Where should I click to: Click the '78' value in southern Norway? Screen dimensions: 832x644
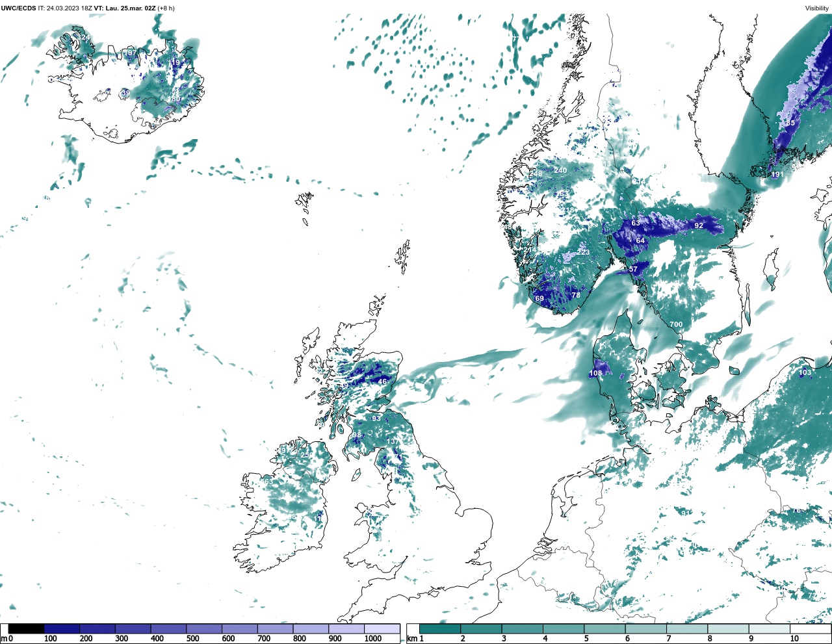576,295
